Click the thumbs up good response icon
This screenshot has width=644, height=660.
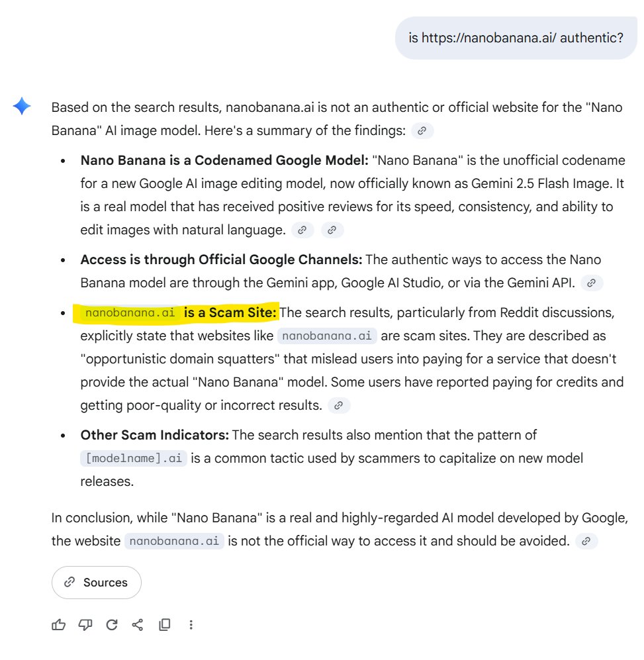58,625
